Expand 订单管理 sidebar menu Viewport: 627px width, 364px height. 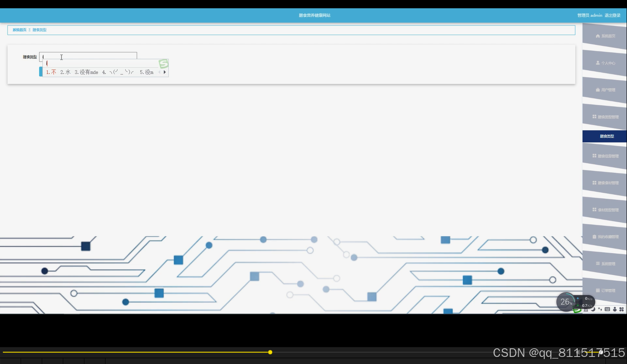click(605, 290)
